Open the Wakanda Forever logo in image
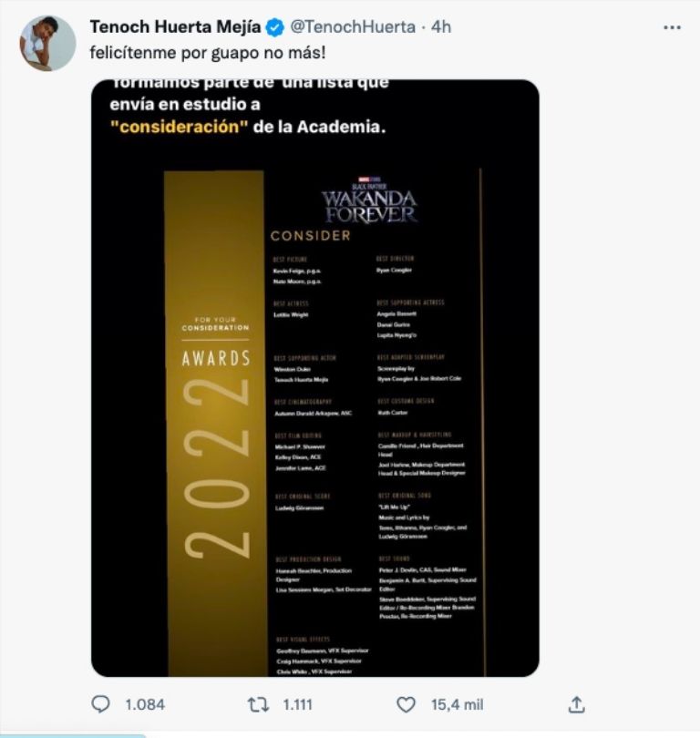700x738 pixels. coord(369,202)
